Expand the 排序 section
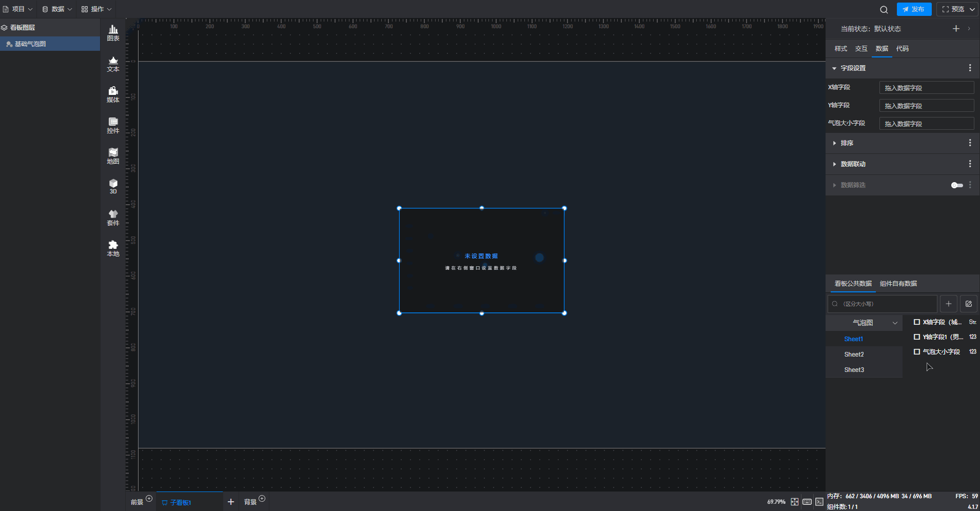The image size is (980, 511). pyautogui.click(x=847, y=143)
